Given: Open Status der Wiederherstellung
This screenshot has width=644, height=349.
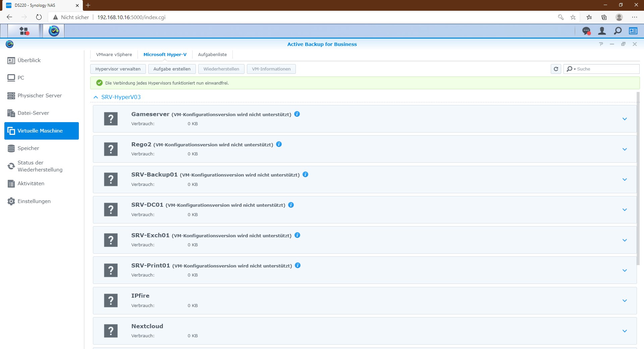Looking at the screenshot, I should click(42, 166).
